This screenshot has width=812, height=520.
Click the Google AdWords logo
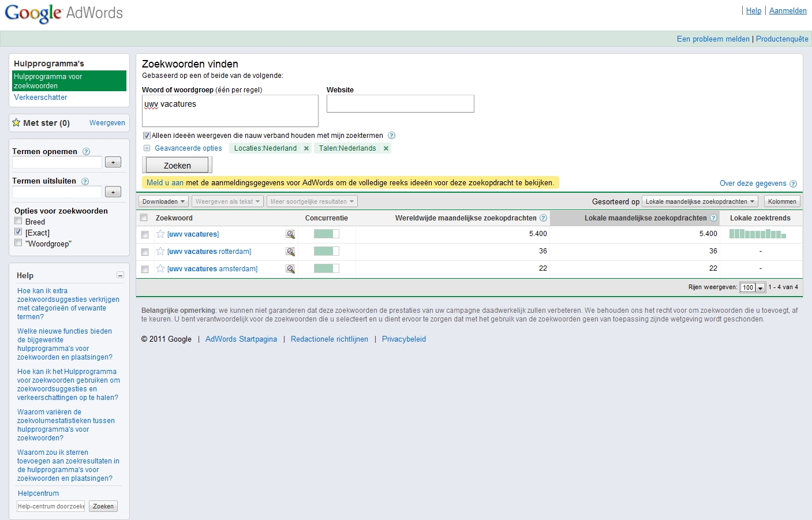pos(63,13)
